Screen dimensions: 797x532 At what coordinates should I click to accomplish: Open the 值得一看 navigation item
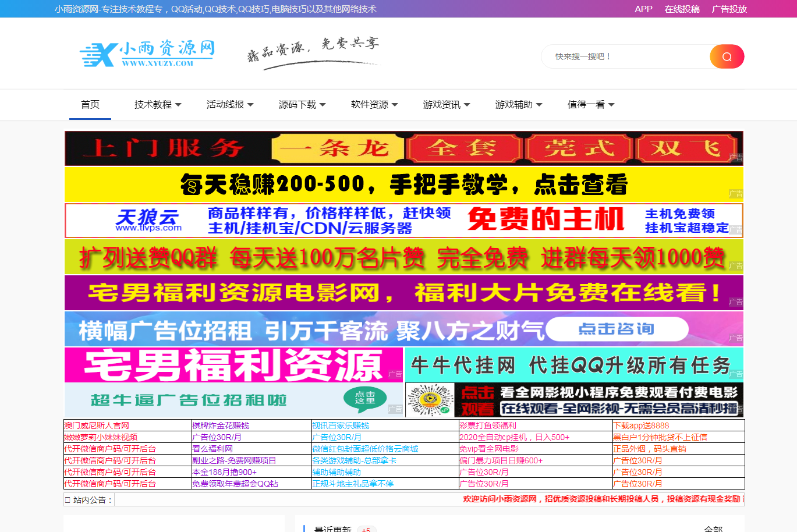click(591, 105)
